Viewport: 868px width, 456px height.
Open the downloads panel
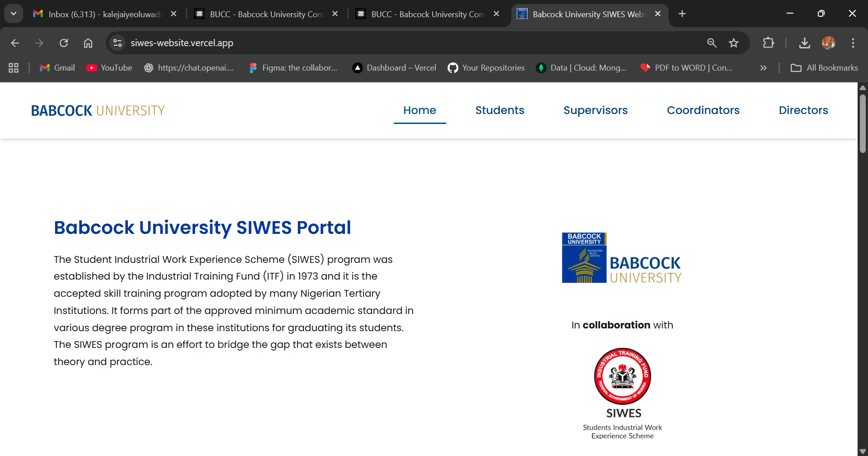[805, 43]
